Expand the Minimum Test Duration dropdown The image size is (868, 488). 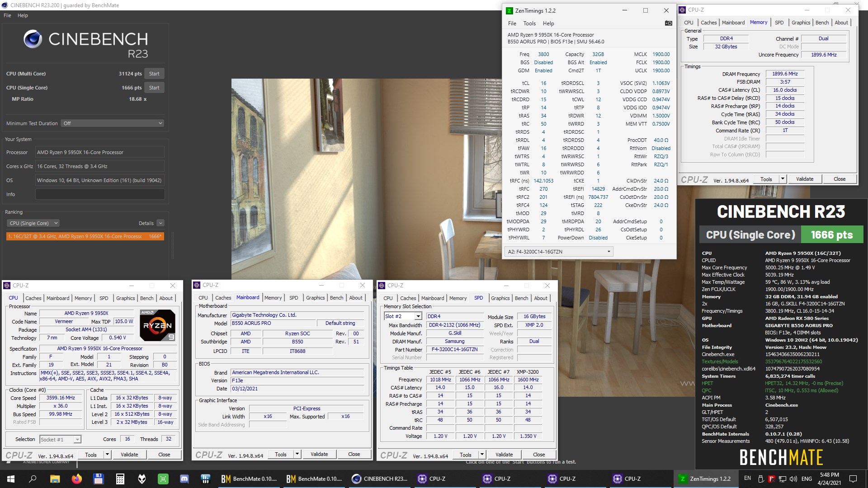point(112,123)
